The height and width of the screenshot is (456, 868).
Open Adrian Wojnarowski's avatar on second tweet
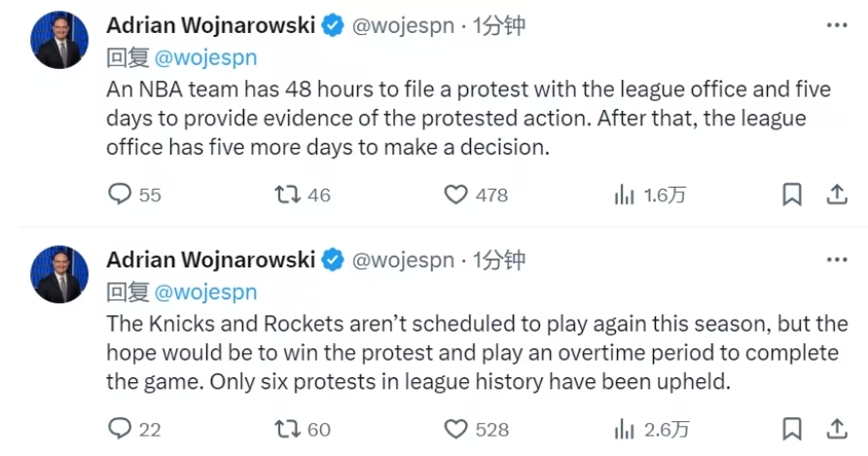click(60, 273)
